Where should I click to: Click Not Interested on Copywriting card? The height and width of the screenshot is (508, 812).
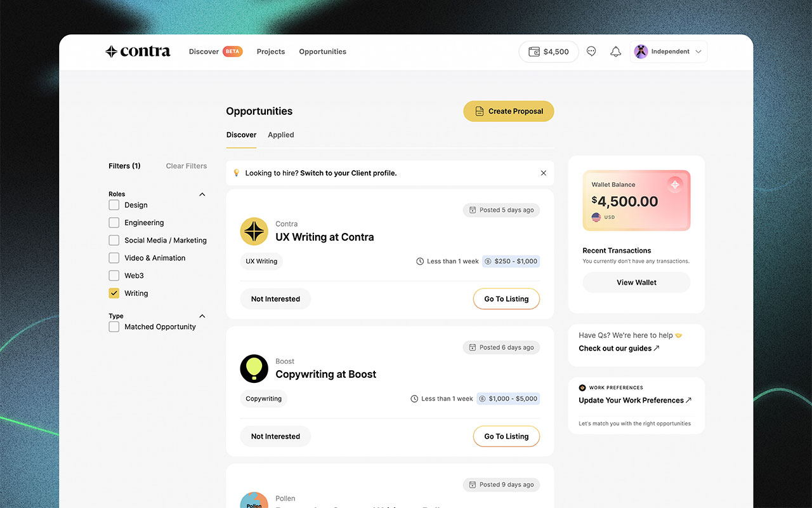point(275,436)
